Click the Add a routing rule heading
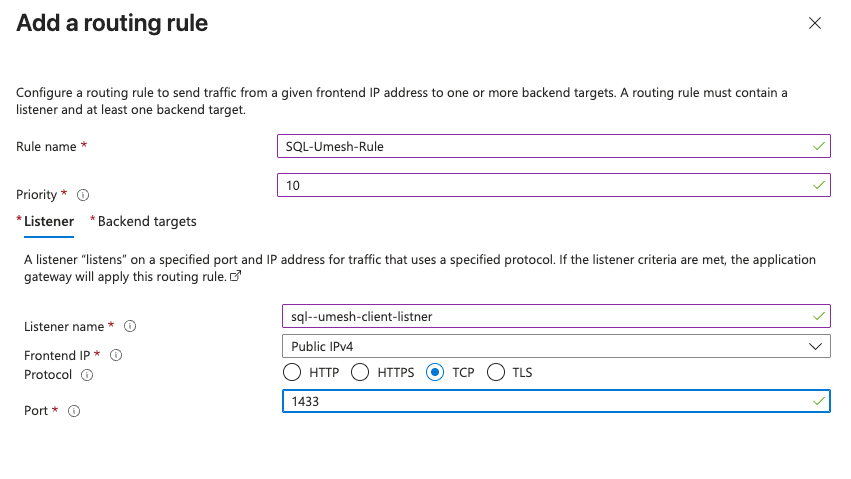 click(112, 23)
